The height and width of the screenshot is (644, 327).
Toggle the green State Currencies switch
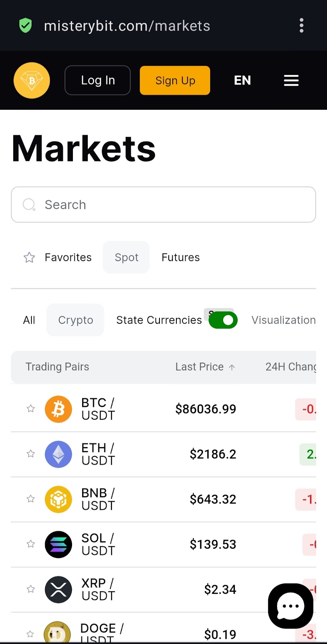(x=223, y=320)
